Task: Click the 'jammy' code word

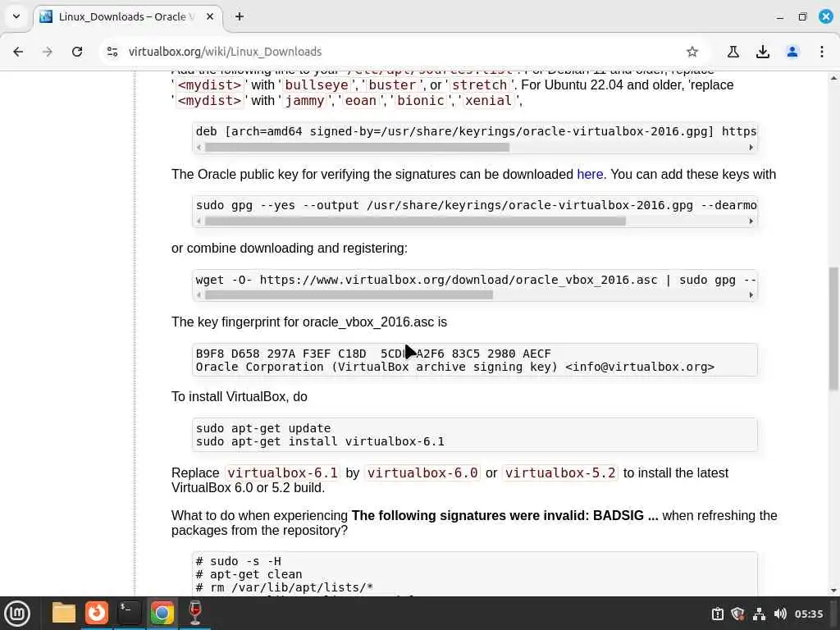Action: coord(305,101)
